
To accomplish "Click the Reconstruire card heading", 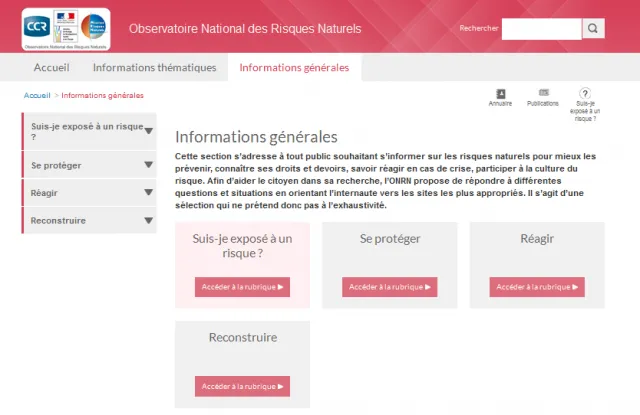I will pos(243,337).
